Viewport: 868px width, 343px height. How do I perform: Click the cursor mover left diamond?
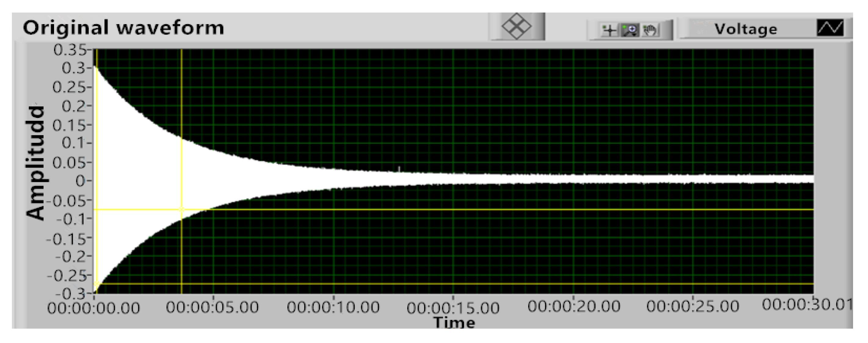508,26
